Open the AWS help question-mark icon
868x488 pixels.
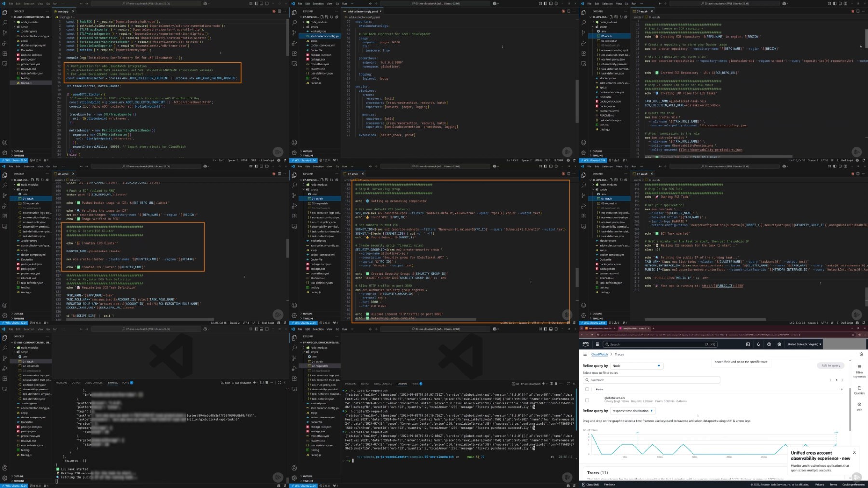[x=769, y=344]
